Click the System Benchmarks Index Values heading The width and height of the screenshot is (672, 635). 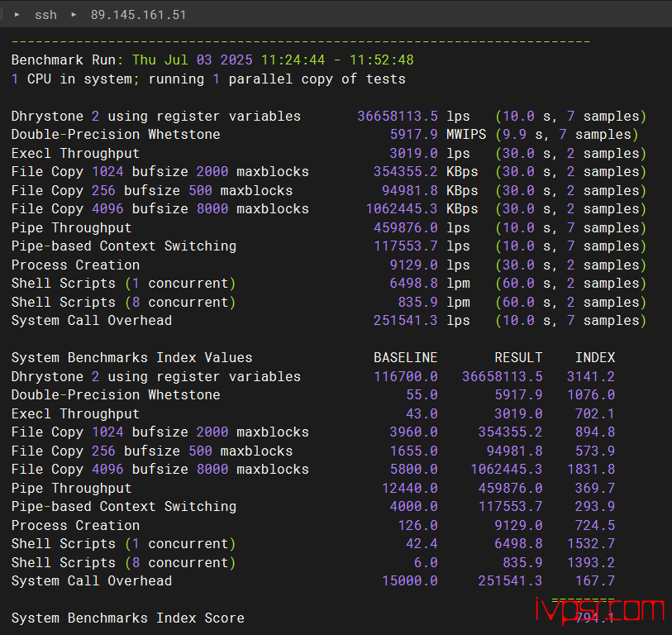[x=131, y=358]
